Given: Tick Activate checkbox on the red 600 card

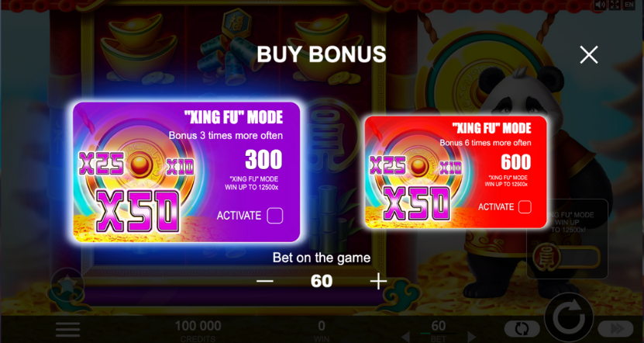Looking at the screenshot, I should pos(525,207).
